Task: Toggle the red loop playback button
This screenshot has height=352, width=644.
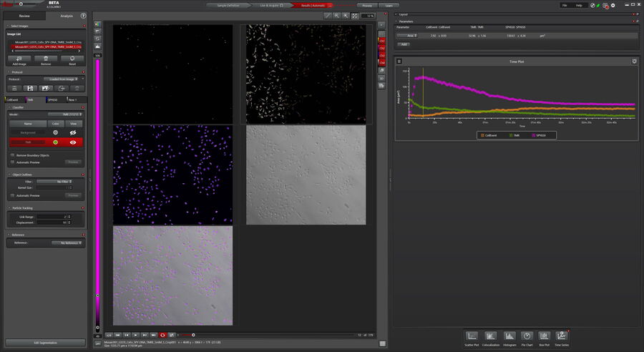Action: click(162, 335)
